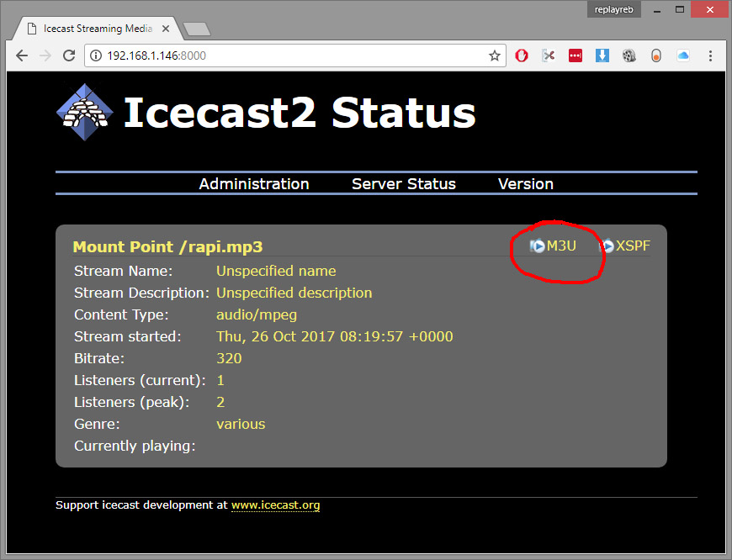
Task: Close the Icecast Streaming Media tab
Action: [165, 29]
